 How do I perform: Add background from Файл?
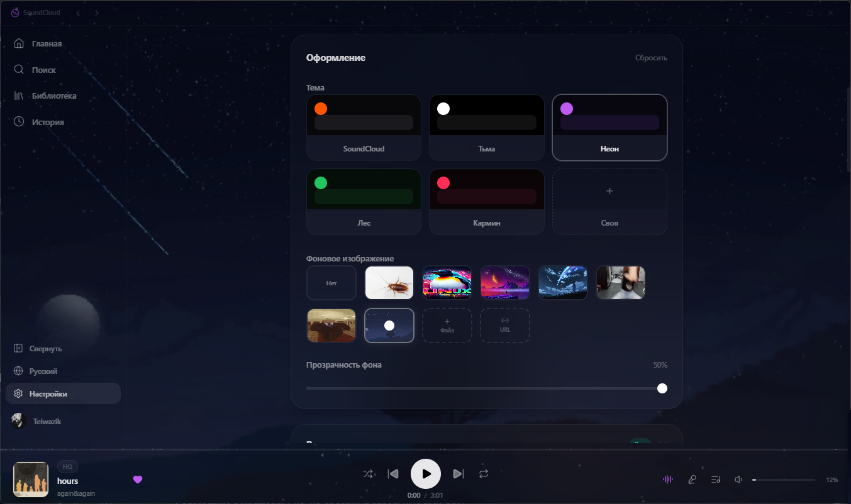(447, 326)
